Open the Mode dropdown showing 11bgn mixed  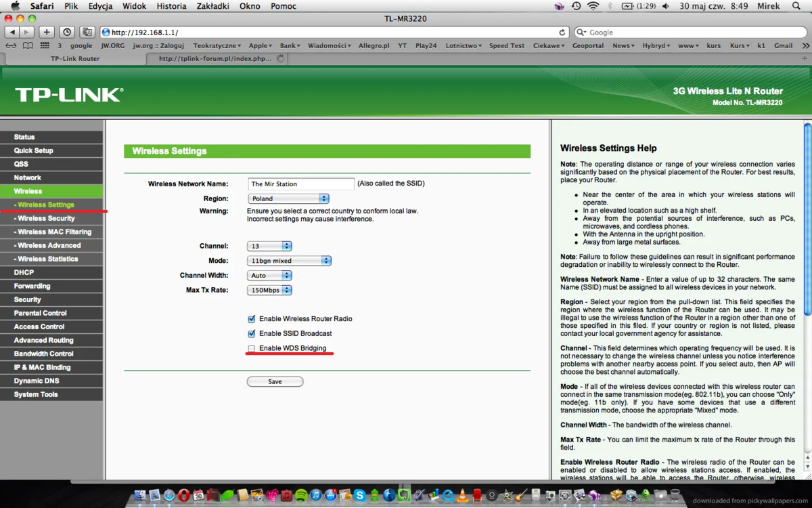click(x=289, y=261)
